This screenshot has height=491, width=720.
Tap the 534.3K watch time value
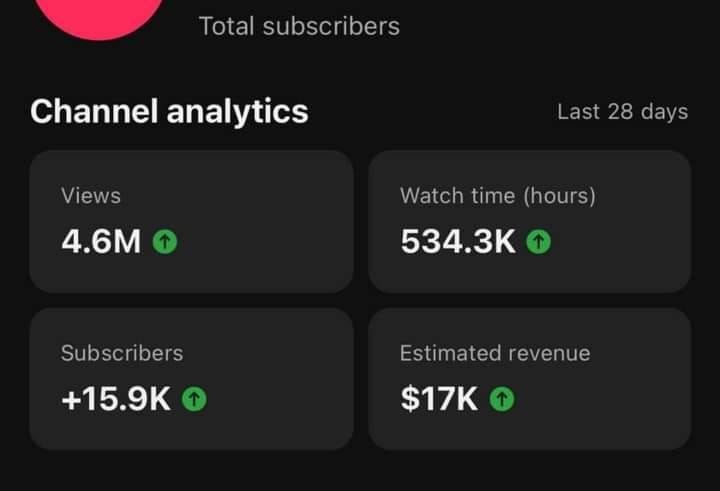tap(458, 241)
